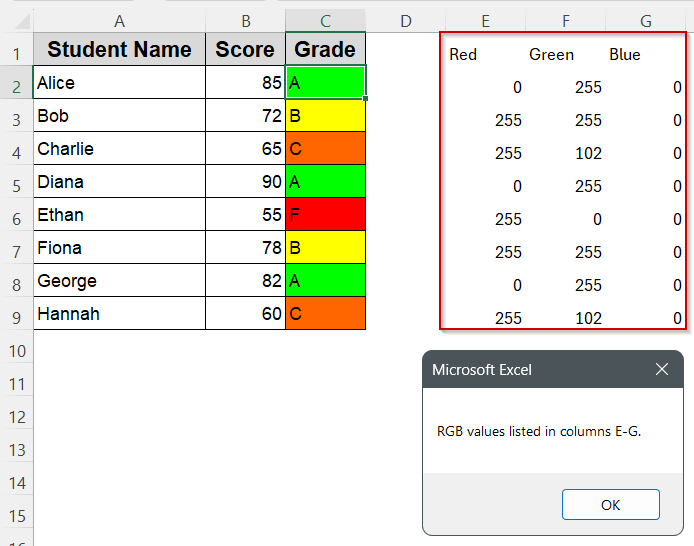
Task: Click the Green label in column F
Action: click(x=551, y=54)
